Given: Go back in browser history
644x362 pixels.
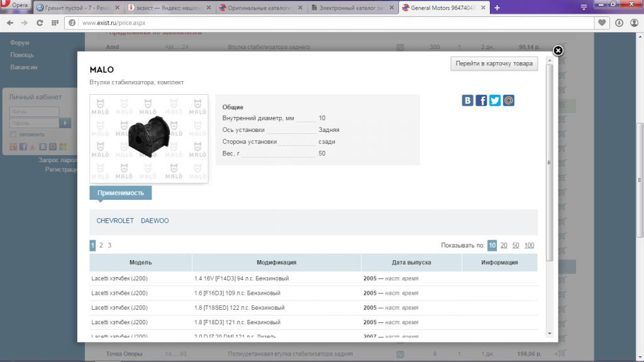Looking at the screenshot, I should click(10, 23).
